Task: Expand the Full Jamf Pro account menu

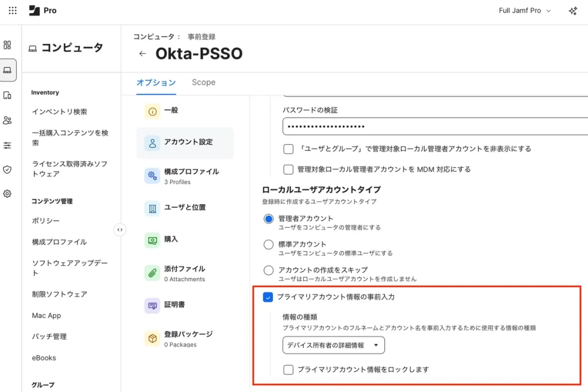Action: [x=525, y=11]
